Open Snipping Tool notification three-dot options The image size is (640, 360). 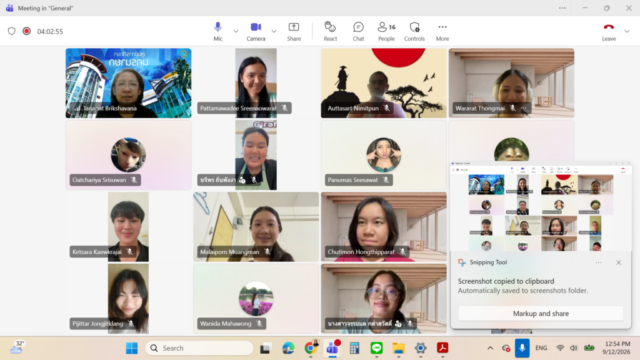tap(598, 262)
